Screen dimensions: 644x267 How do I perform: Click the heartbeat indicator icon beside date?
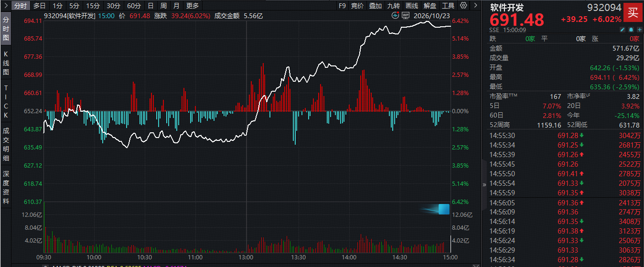(x=396, y=15)
